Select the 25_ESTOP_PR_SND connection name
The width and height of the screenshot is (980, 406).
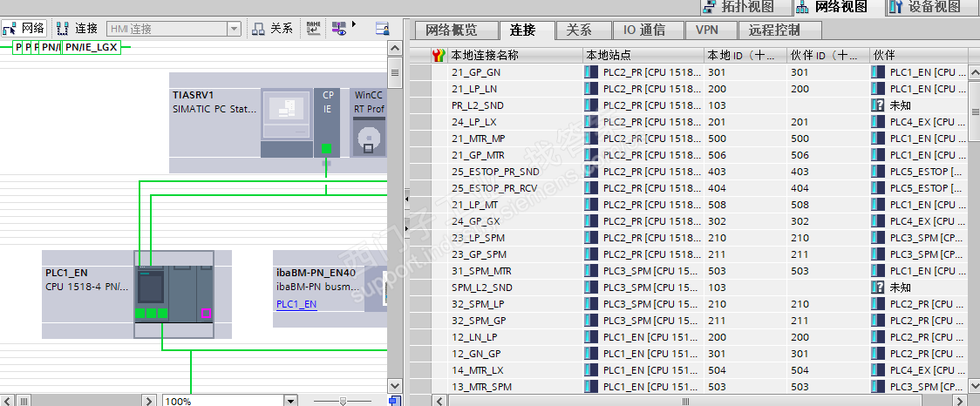[x=495, y=172]
